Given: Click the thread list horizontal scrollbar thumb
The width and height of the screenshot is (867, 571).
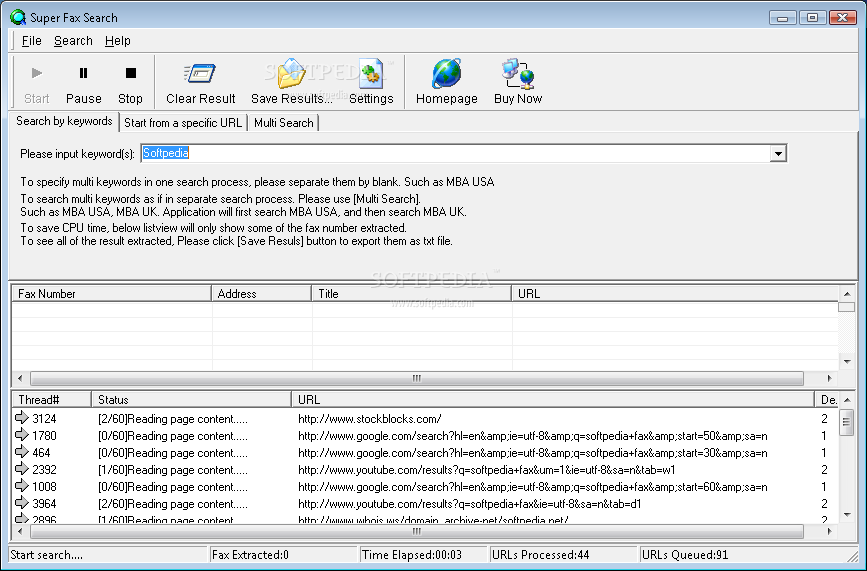Looking at the screenshot, I should pyautogui.click(x=417, y=531).
